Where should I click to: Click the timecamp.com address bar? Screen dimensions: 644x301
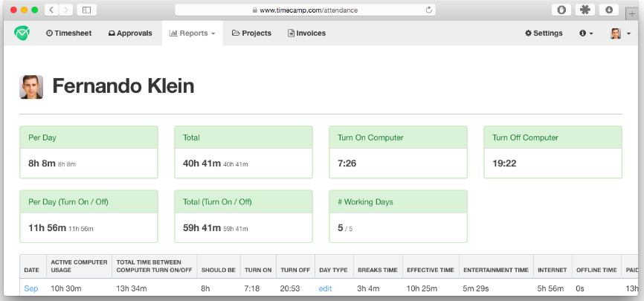point(305,10)
